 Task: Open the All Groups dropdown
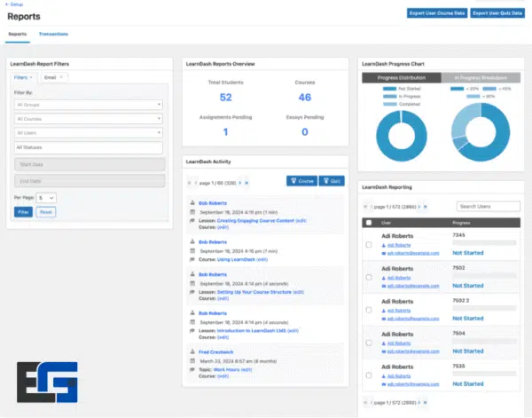pyautogui.click(x=88, y=104)
